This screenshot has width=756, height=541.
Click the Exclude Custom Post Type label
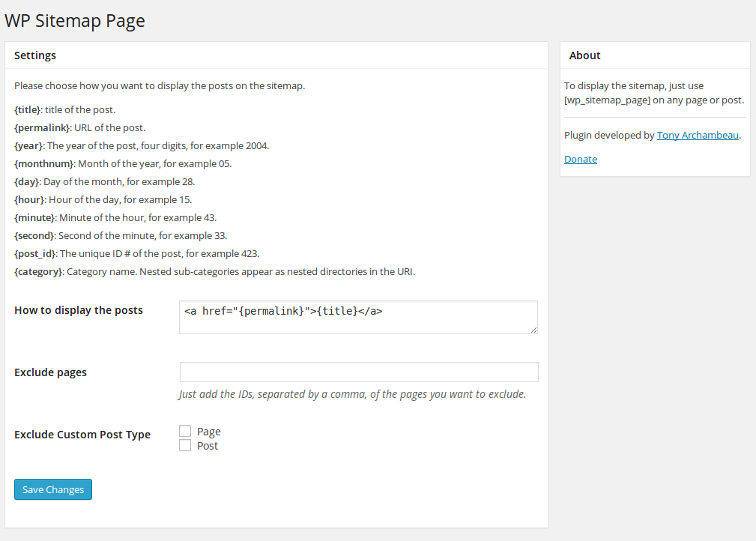82,435
